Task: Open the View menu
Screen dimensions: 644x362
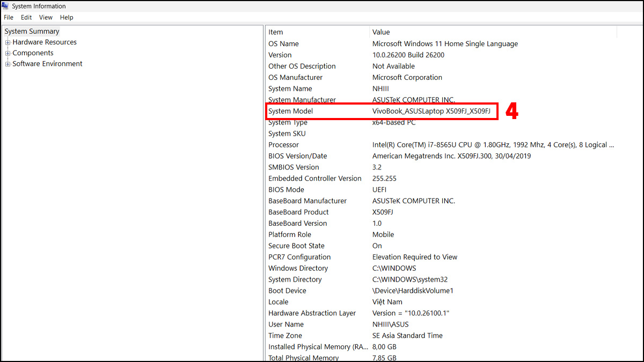Action: coord(46,17)
